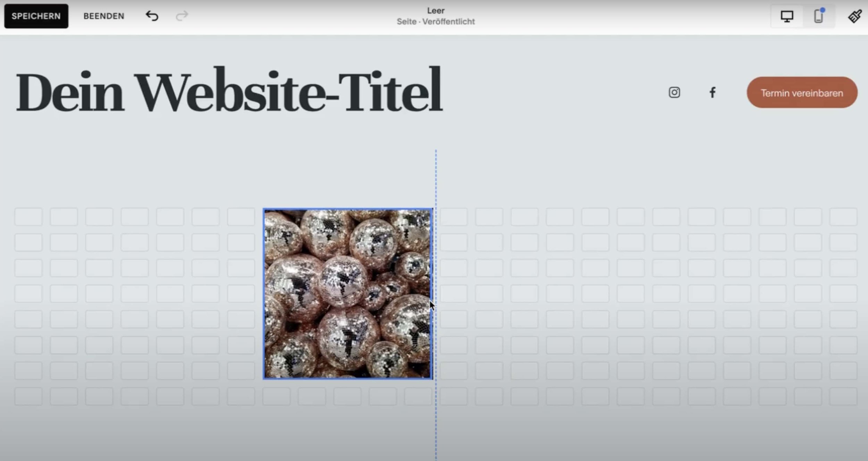Viewport: 868px width, 461px height.
Task: Click the top-right empty grid cell
Action: point(843,217)
